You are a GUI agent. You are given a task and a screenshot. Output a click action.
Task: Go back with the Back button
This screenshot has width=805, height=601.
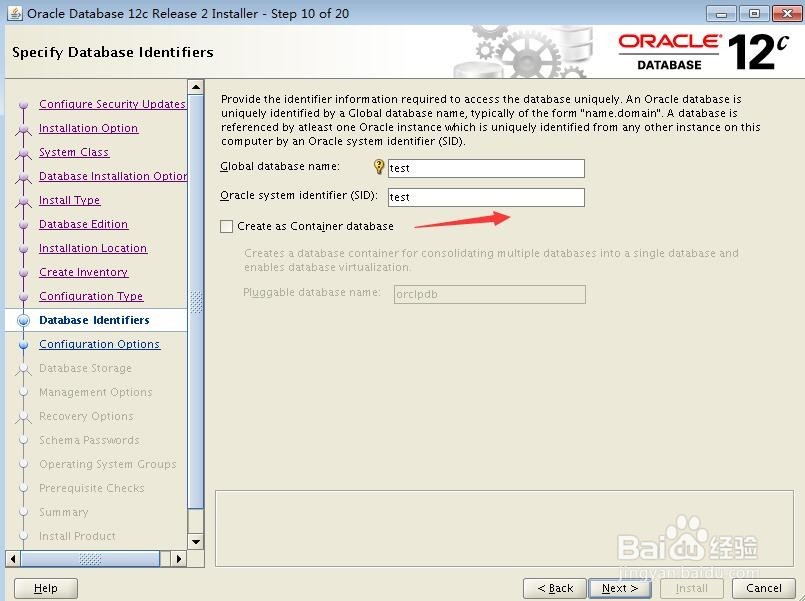pyautogui.click(x=554, y=588)
